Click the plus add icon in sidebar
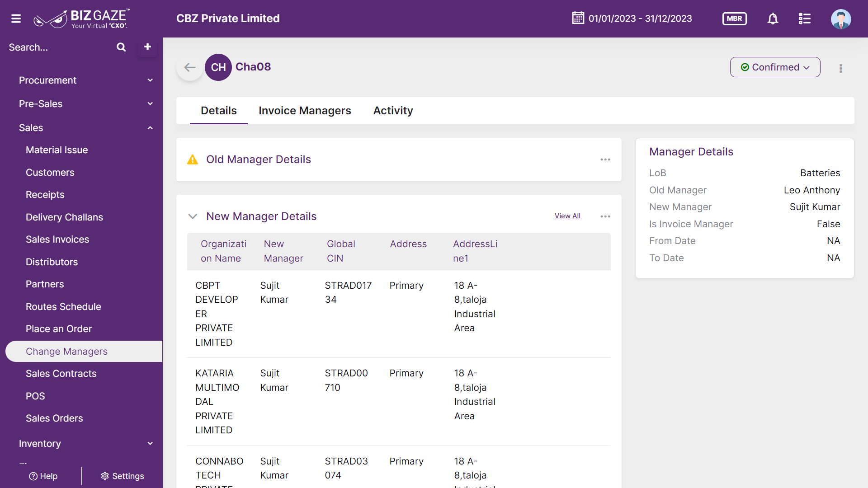This screenshot has height=488, width=868. click(147, 47)
